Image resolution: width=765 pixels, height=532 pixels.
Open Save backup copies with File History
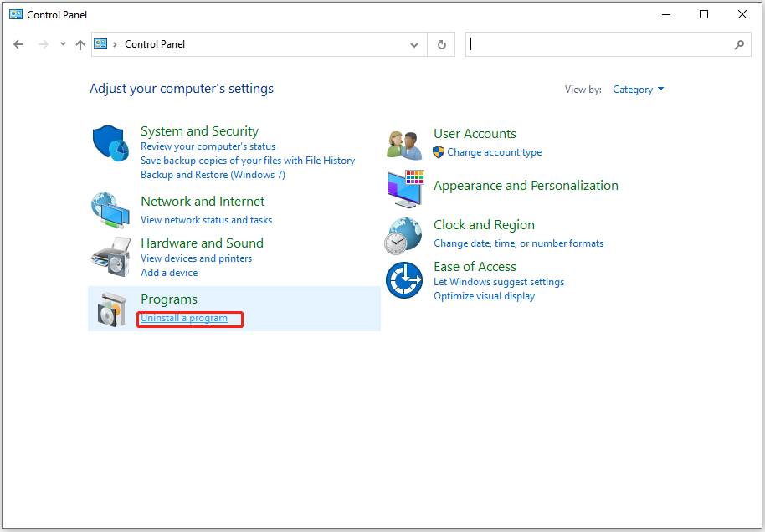point(248,161)
